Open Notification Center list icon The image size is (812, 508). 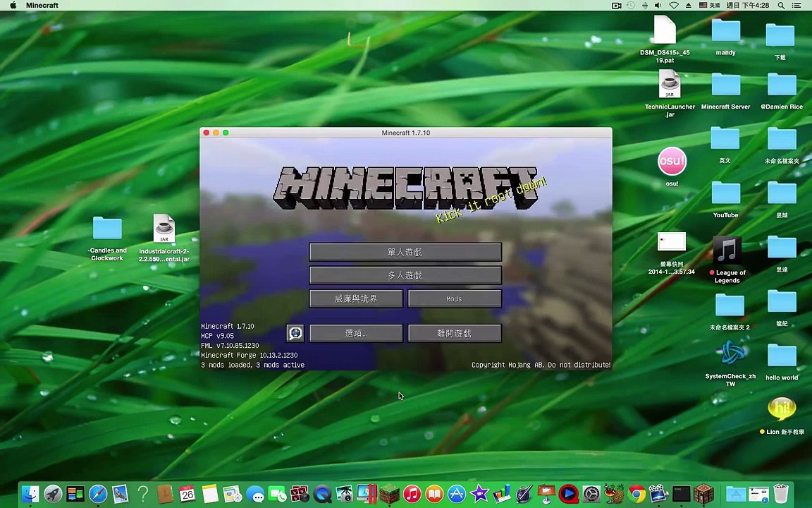tap(796, 5)
